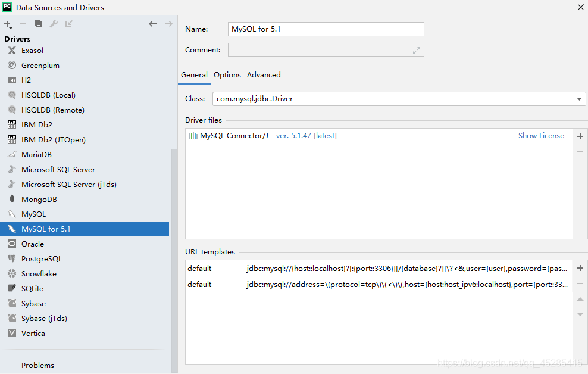Go back with left arrow

click(152, 24)
